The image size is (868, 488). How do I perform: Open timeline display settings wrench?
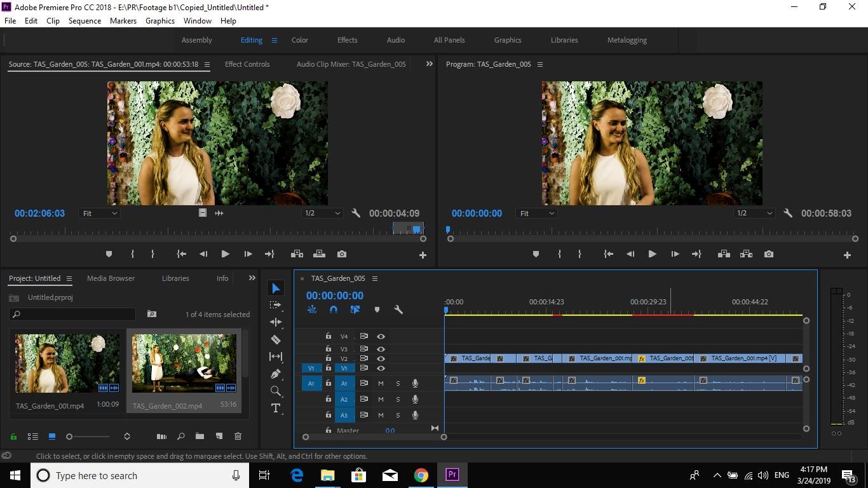coord(398,309)
